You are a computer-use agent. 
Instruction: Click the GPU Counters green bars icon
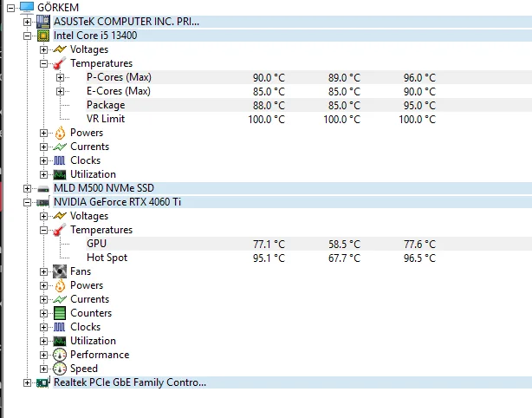(x=60, y=313)
